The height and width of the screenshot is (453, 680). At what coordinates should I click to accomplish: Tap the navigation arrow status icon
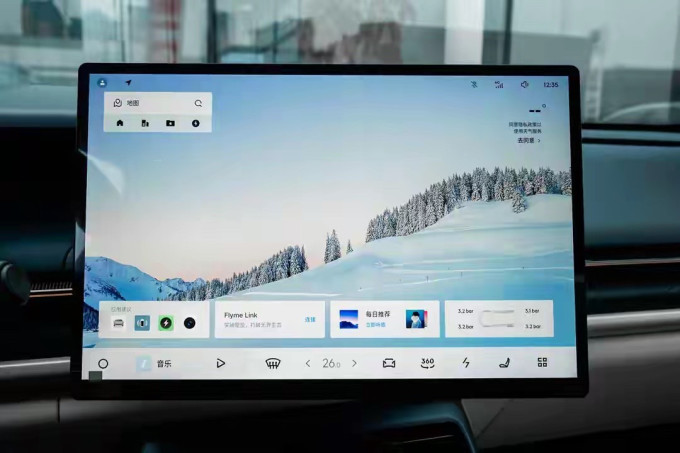pos(128,82)
